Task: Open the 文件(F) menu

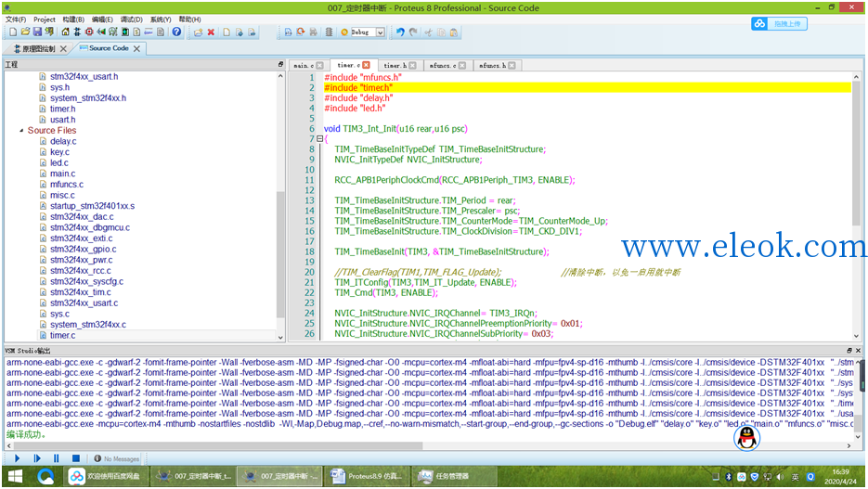Action: pyautogui.click(x=16, y=19)
